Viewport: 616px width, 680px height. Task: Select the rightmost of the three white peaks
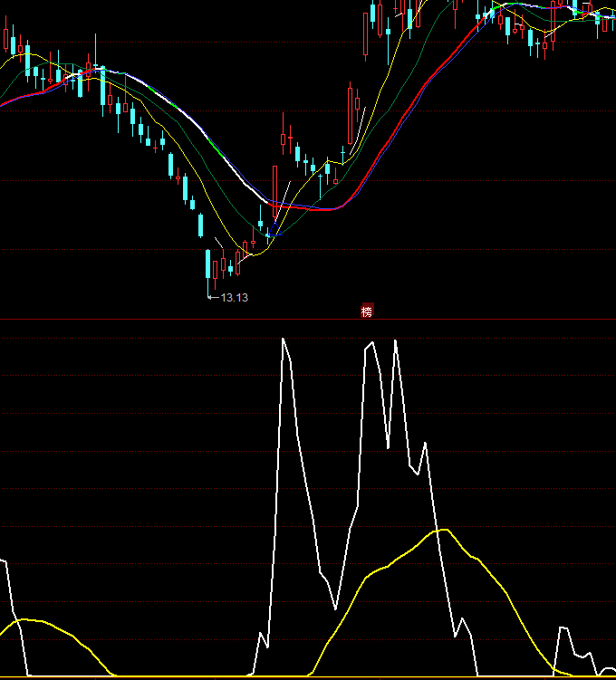(395, 341)
